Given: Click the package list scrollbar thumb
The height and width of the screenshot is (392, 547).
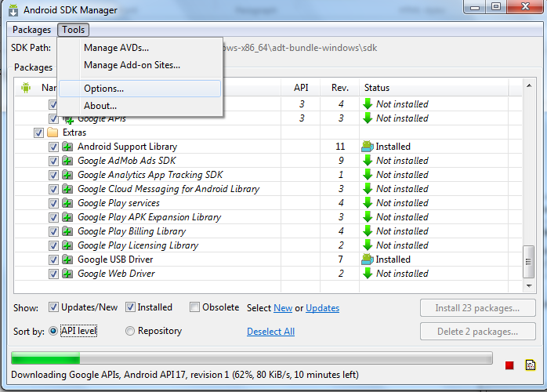Looking at the screenshot, I should tap(528, 261).
